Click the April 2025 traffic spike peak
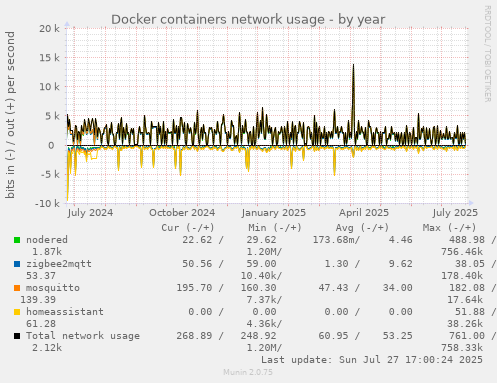497x383 pixels. click(353, 65)
